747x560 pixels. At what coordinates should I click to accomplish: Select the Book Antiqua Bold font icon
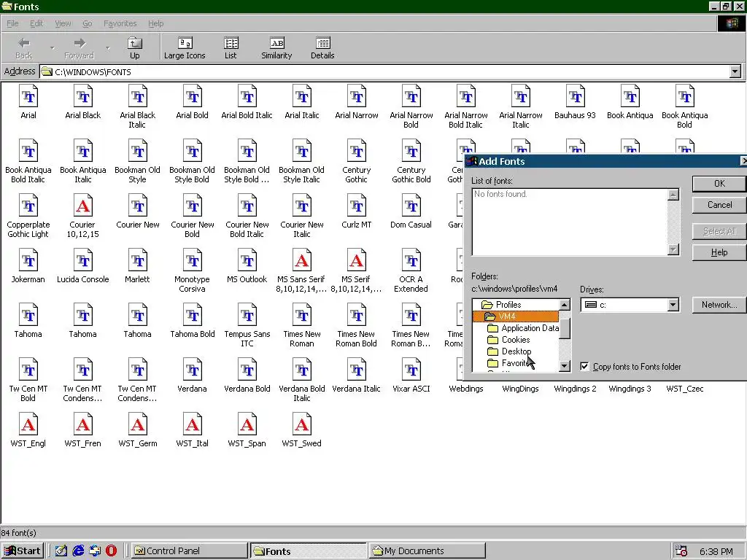684,96
